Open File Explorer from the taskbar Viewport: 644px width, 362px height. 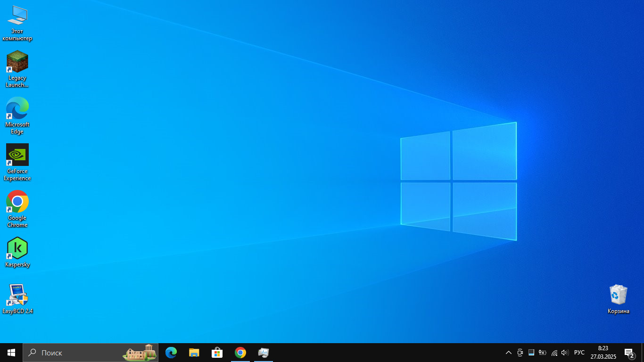click(194, 353)
